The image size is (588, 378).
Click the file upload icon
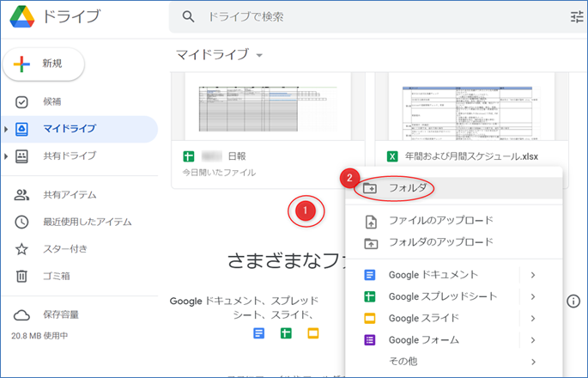[x=371, y=222]
